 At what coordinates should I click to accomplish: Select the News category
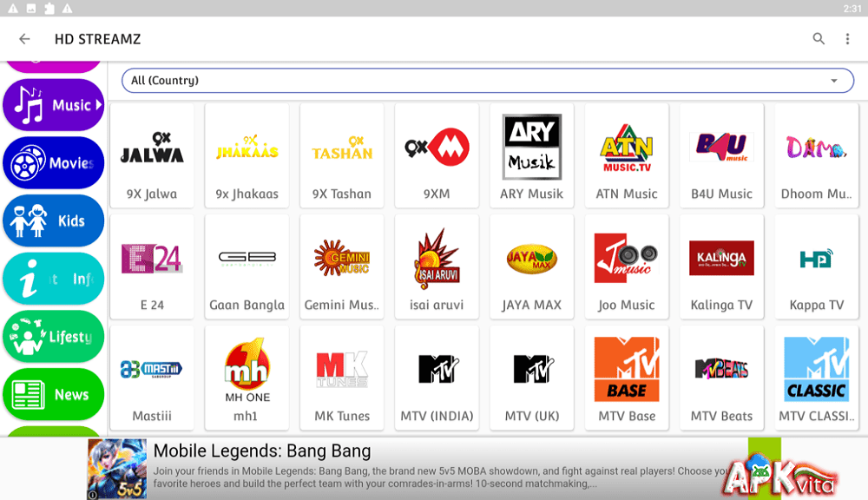(x=53, y=394)
